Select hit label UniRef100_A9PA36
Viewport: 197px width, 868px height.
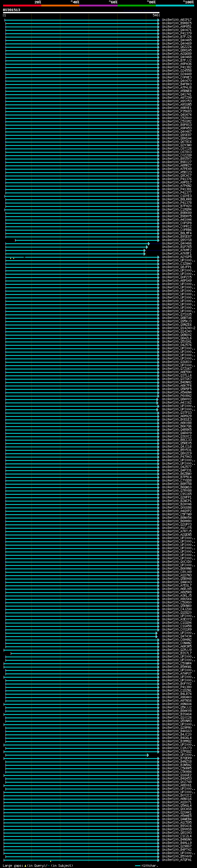tap(176, 64)
